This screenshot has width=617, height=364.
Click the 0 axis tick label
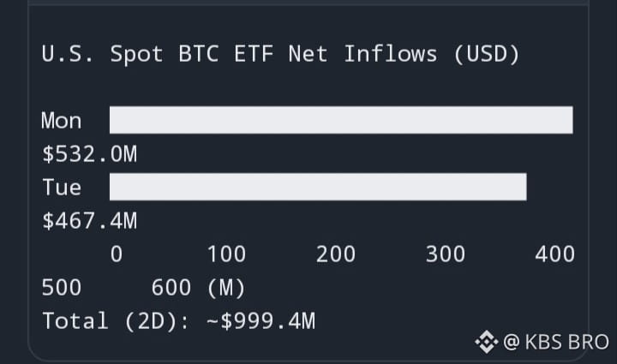click(x=117, y=254)
